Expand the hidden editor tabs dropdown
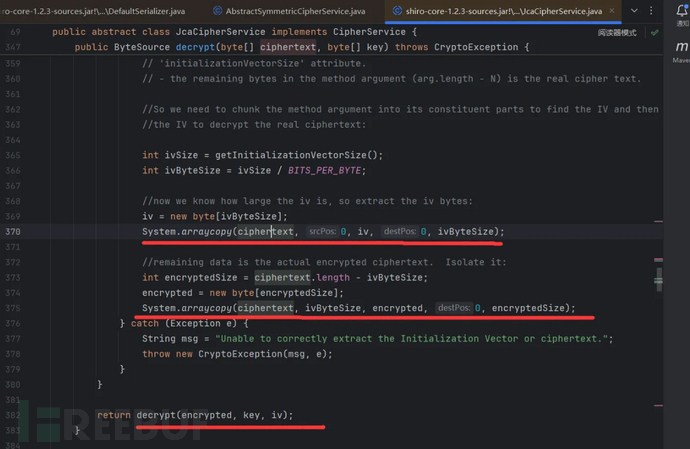This screenshot has width=690, height=449. 634,11
